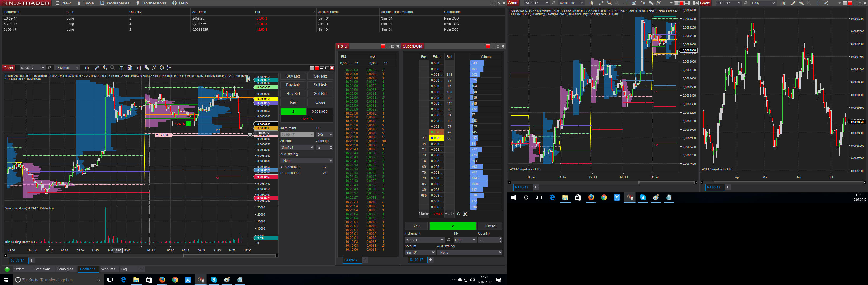Viewport: 868px width, 285px height.
Task: Increase Order qty in Chart Trader
Action: (x=331, y=146)
